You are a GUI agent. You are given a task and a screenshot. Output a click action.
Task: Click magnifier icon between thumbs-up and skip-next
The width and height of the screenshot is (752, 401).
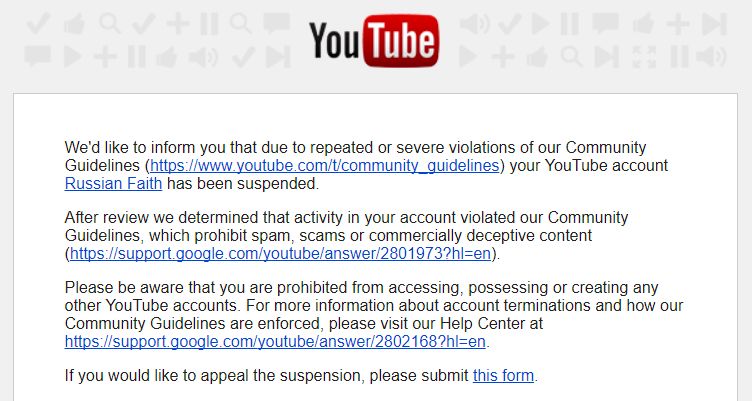(x=572, y=57)
